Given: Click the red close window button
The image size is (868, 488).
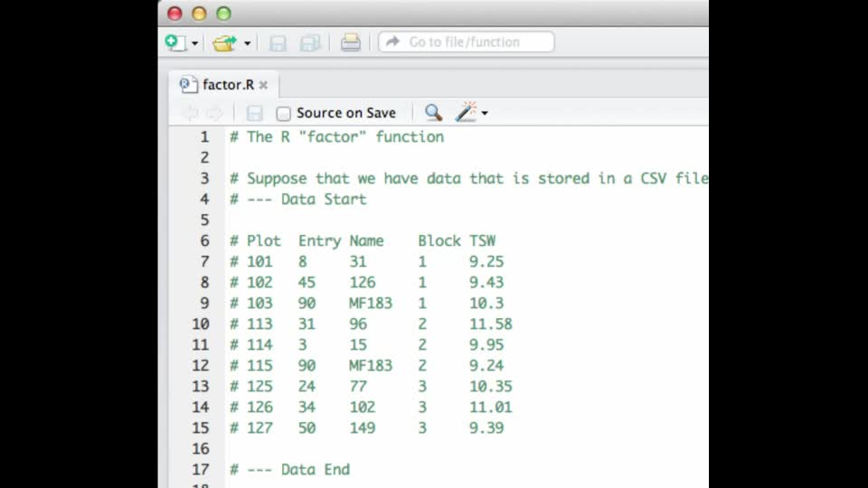Looking at the screenshot, I should (x=175, y=14).
